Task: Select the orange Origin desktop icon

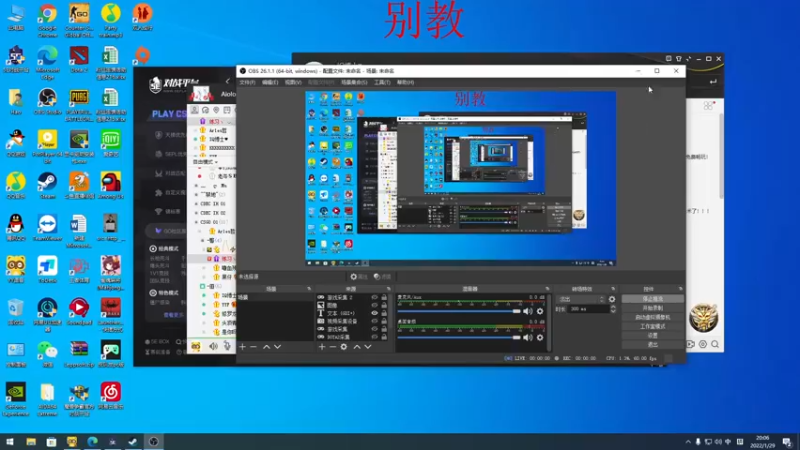Action: 142,55
